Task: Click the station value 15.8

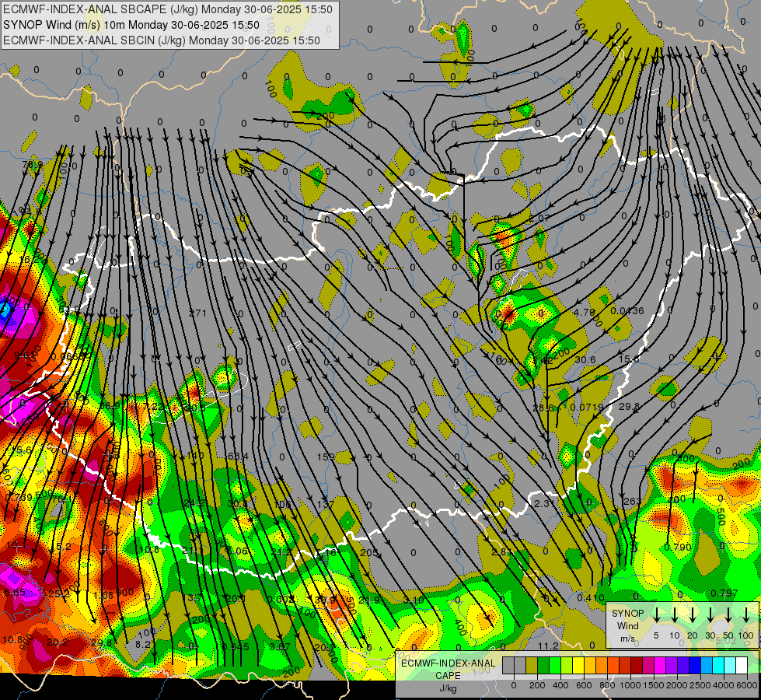Action: [x=629, y=359]
